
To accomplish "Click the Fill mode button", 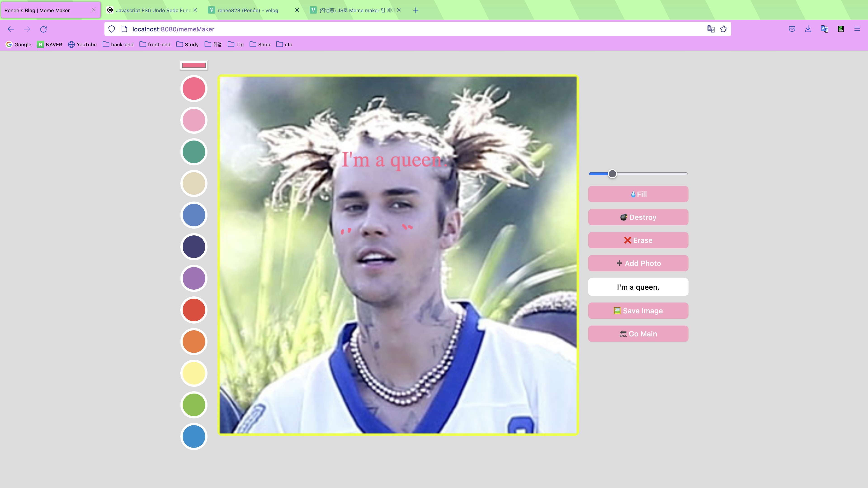I will pos(638,194).
